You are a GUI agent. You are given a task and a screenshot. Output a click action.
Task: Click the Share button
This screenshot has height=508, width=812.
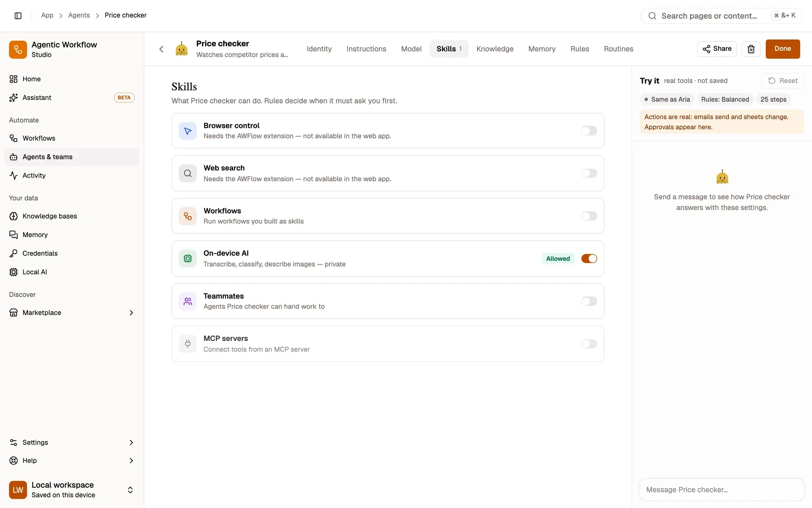717,49
